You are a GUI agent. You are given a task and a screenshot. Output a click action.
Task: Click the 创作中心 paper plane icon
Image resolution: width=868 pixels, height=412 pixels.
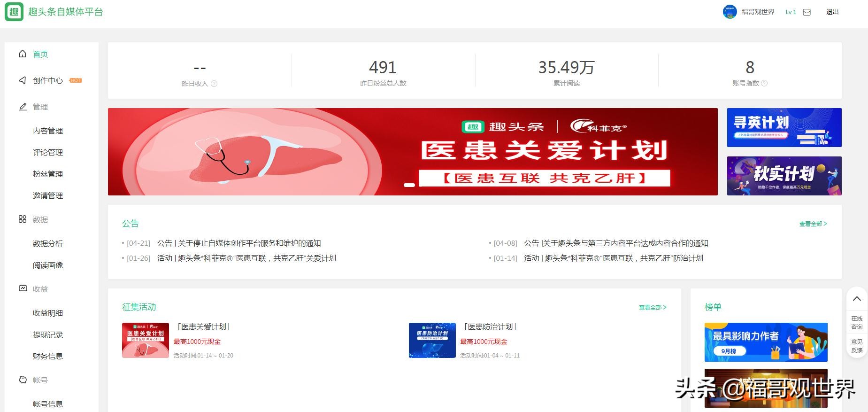pyautogui.click(x=23, y=80)
